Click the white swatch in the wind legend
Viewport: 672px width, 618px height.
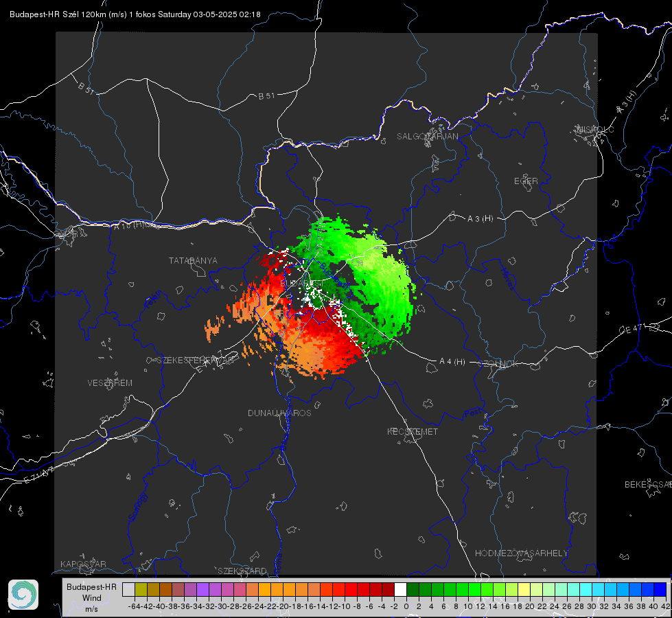400,589
